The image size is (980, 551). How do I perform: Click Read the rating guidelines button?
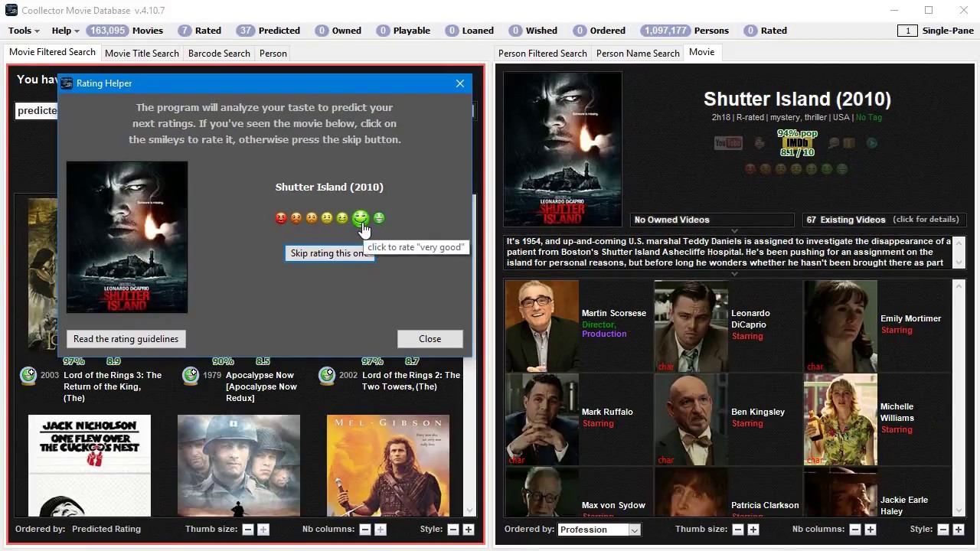point(126,339)
